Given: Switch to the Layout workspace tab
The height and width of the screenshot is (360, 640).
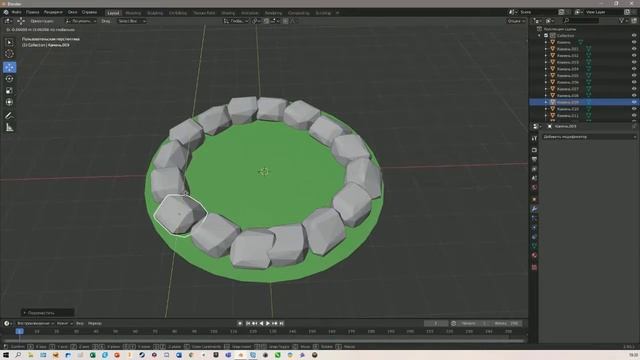Looking at the screenshot, I should click(113, 13).
